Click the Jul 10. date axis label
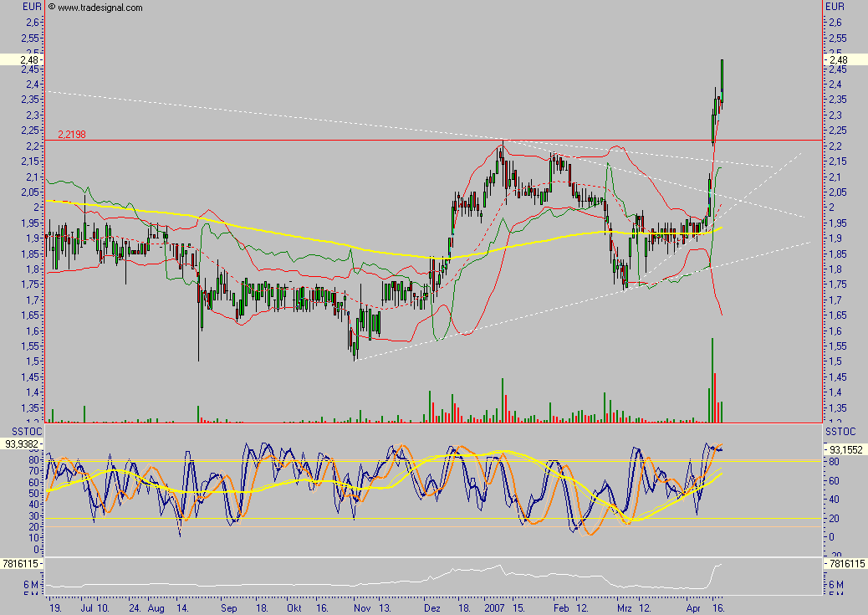This screenshot has width=868, height=615. (x=95, y=608)
